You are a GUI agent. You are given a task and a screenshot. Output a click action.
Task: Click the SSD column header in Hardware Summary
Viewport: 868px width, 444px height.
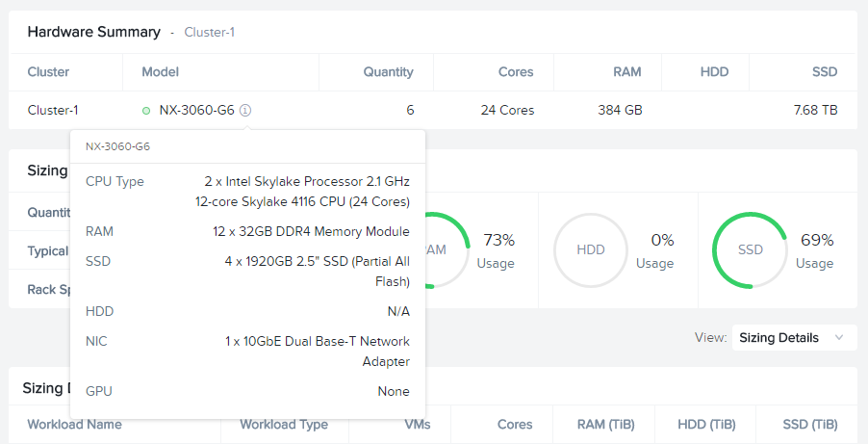pyautogui.click(x=825, y=72)
